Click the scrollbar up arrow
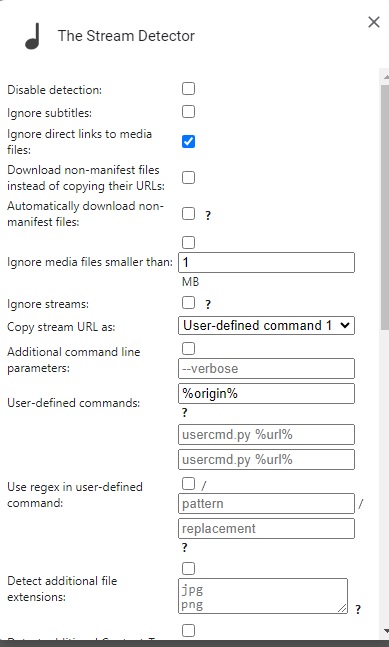Viewport: 389px width, 647px height. 385,76
